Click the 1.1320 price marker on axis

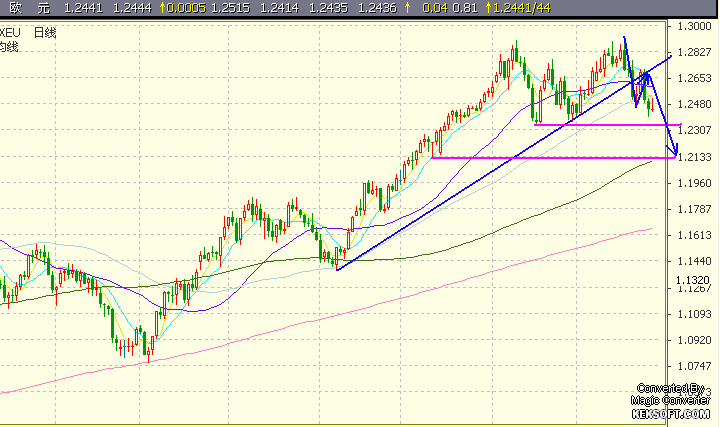pos(692,280)
